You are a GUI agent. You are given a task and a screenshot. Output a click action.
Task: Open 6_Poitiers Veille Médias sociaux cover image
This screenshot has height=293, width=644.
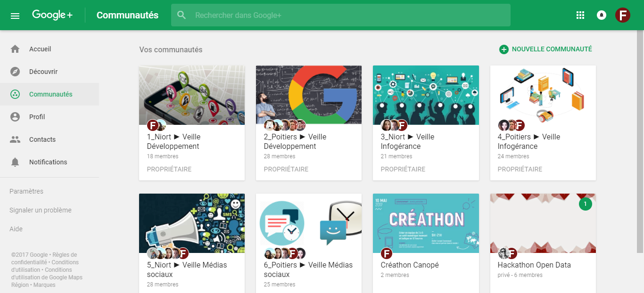pos(309,223)
